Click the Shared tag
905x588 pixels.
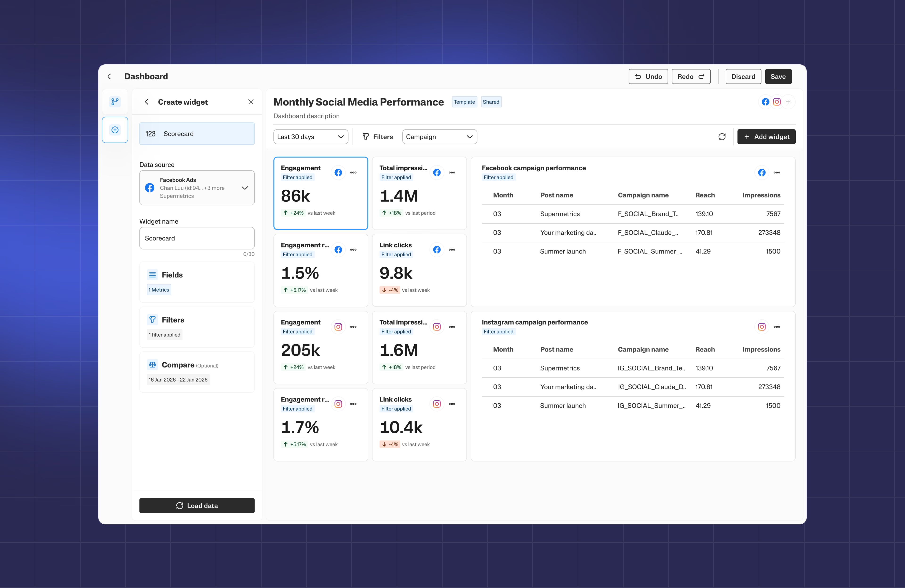(x=491, y=102)
